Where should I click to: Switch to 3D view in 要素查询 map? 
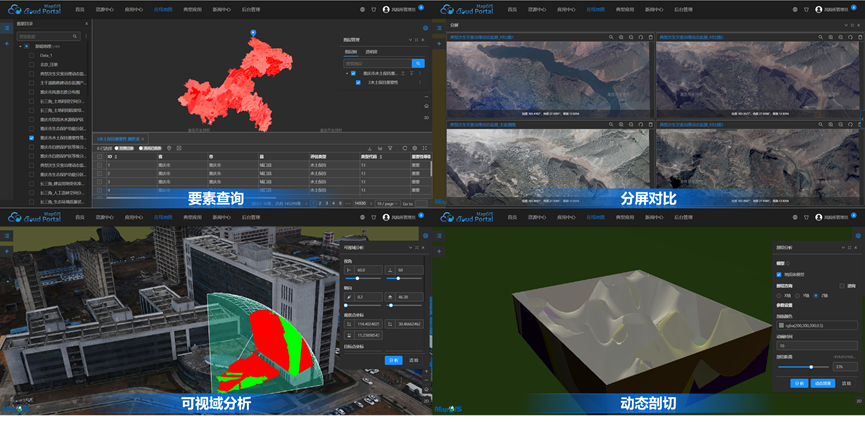click(x=426, y=118)
